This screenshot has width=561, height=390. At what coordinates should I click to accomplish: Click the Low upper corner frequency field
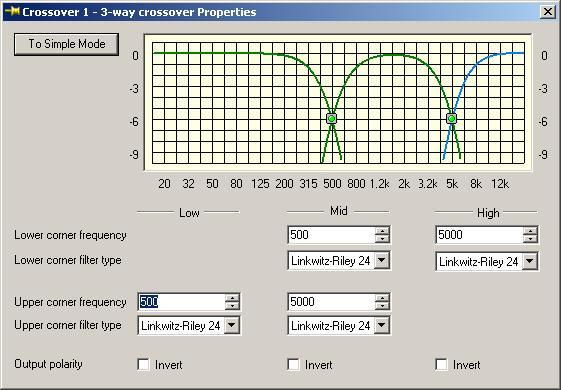pos(181,302)
